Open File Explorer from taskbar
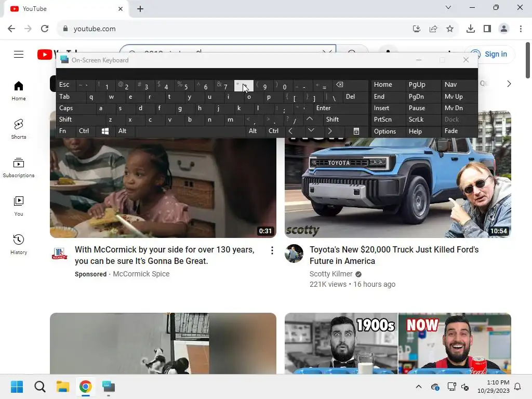Viewport: 532px width, 399px height. pyautogui.click(x=63, y=387)
